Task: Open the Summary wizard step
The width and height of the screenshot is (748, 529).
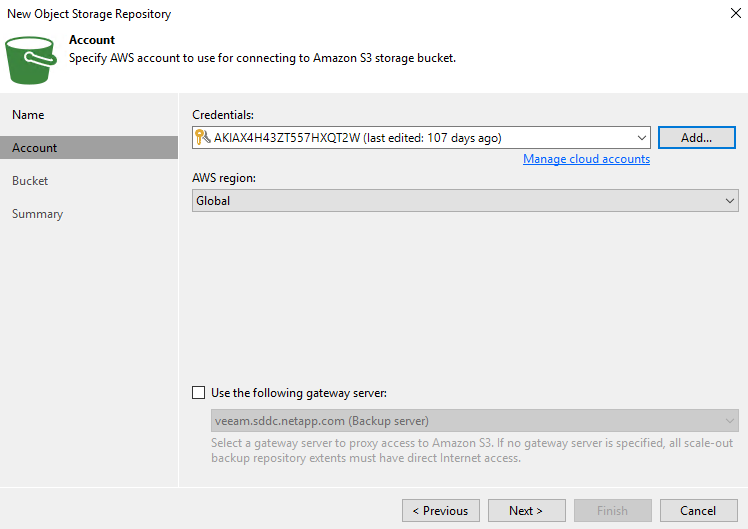Action: [x=37, y=214]
